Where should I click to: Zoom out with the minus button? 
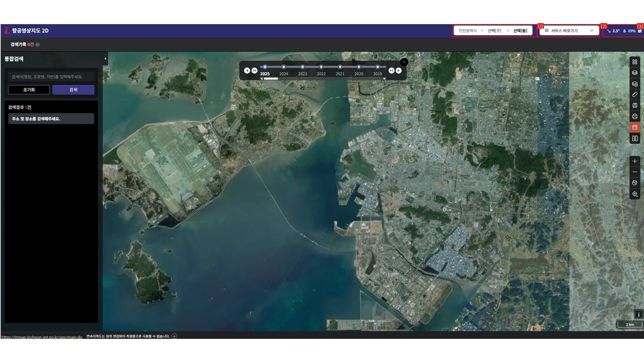click(635, 172)
